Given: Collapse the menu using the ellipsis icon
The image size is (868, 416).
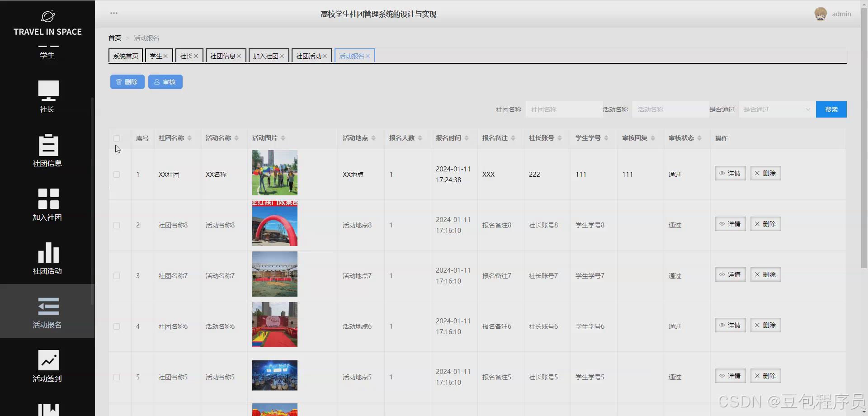Looking at the screenshot, I should pyautogui.click(x=113, y=13).
